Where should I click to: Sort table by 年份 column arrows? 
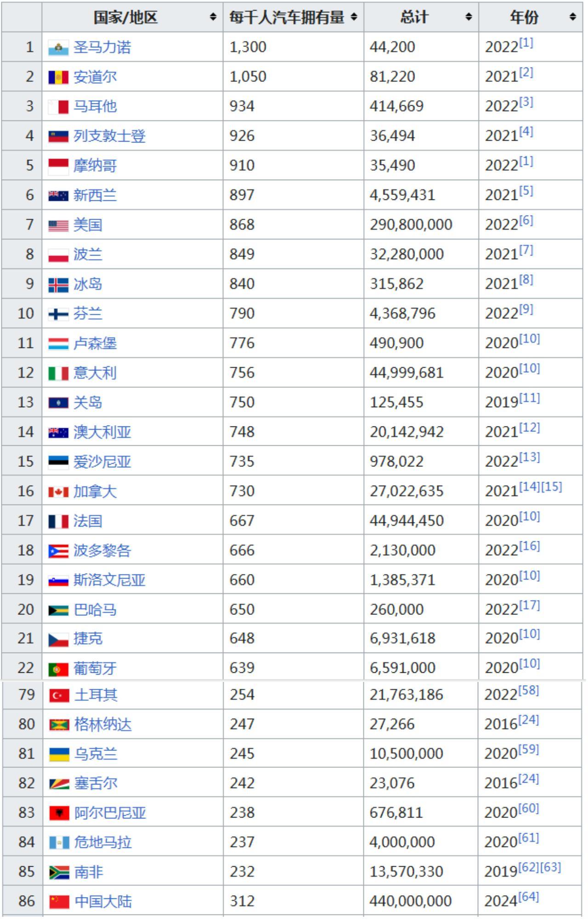573,17
